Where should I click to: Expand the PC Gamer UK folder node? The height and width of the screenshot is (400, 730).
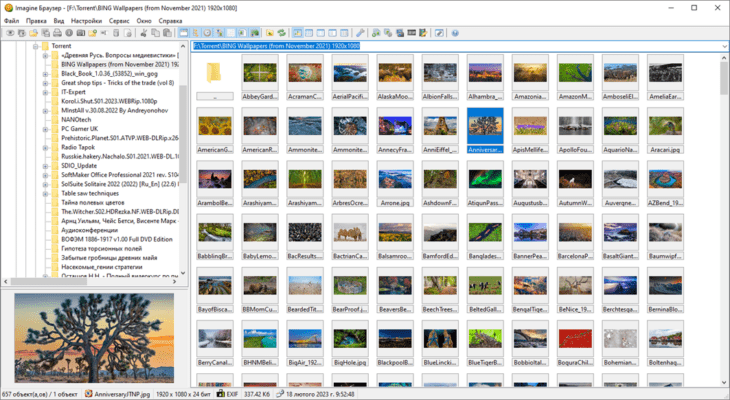(x=45, y=129)
